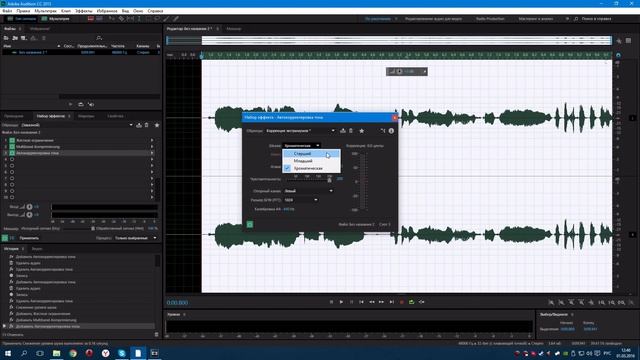The image size is (640, 360).
Task: Adjust the sensitivity slider in dialog
Action: (329, 180)
